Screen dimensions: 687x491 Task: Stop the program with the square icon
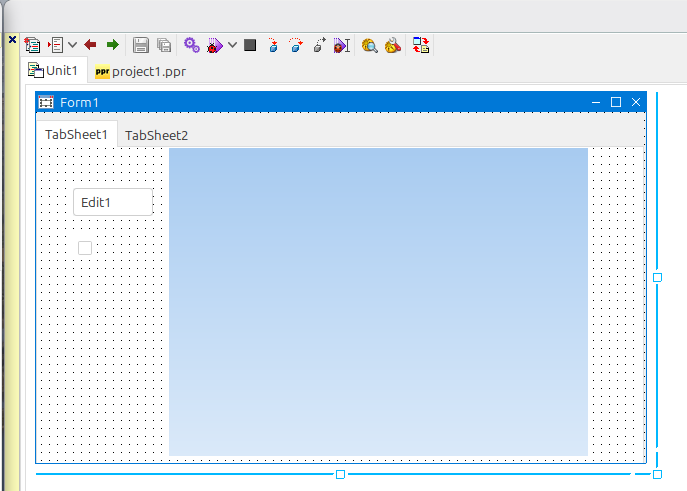(x=250, y=45)
